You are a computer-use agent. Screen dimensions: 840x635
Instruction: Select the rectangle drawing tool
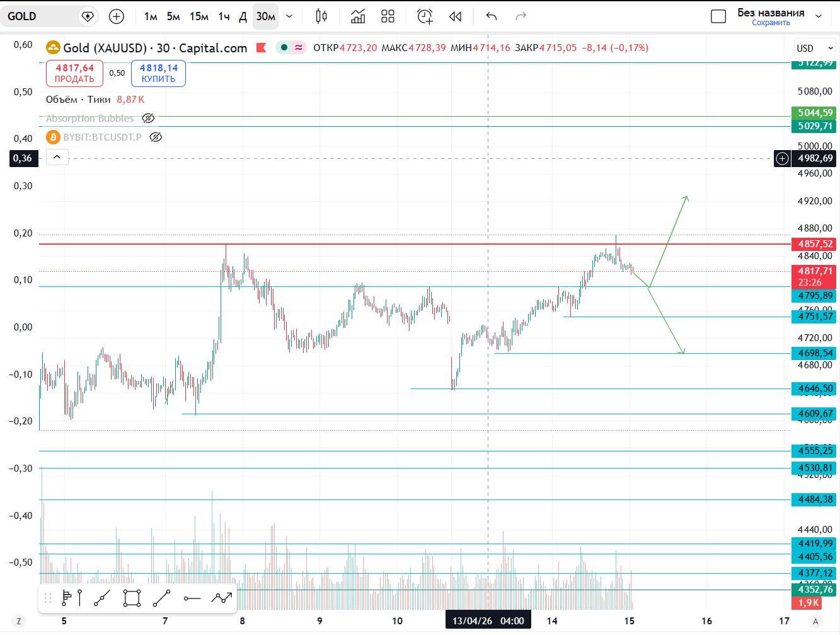point(132,598)
